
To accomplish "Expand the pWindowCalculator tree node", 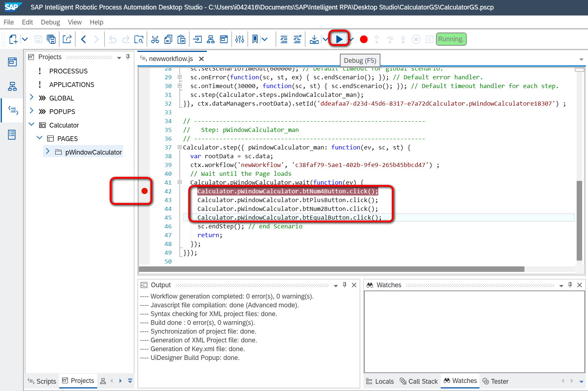I will [x=48, y=151].
